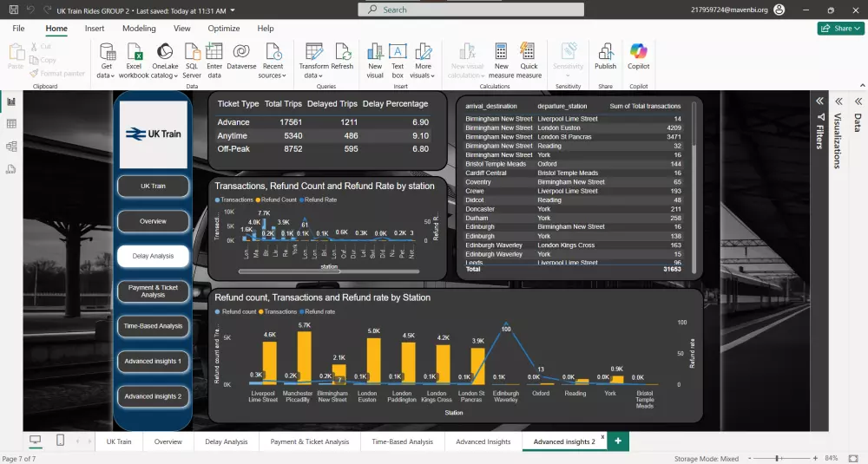Open the user account icon
The height and width of the screenshot is (464, 868).
click(x=779, y=10)
